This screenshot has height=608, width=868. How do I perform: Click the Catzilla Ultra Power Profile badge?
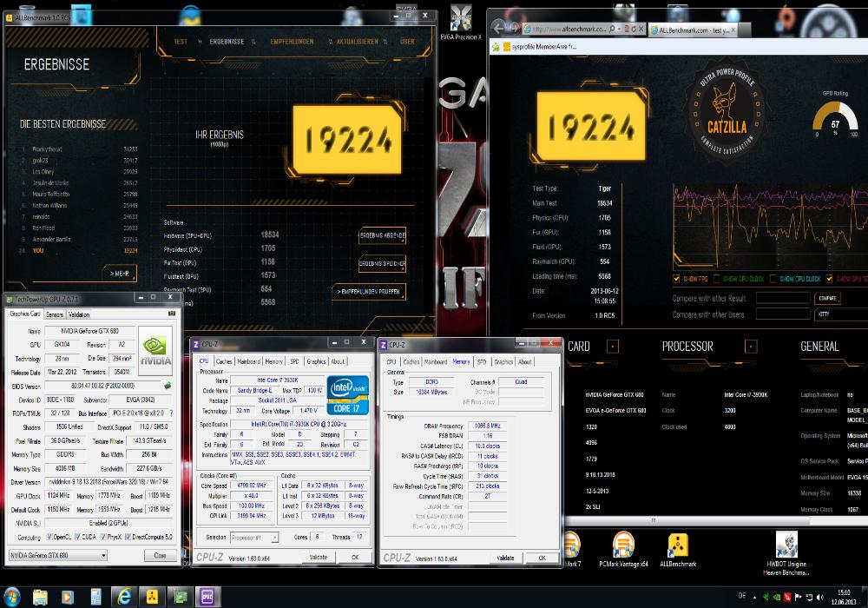pyautogui.click(x=727, y=114)
